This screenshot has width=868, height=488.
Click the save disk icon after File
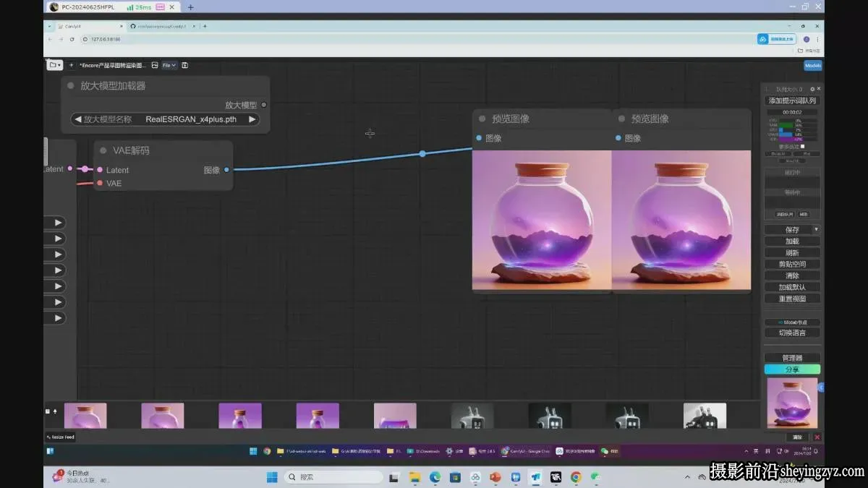184,65
